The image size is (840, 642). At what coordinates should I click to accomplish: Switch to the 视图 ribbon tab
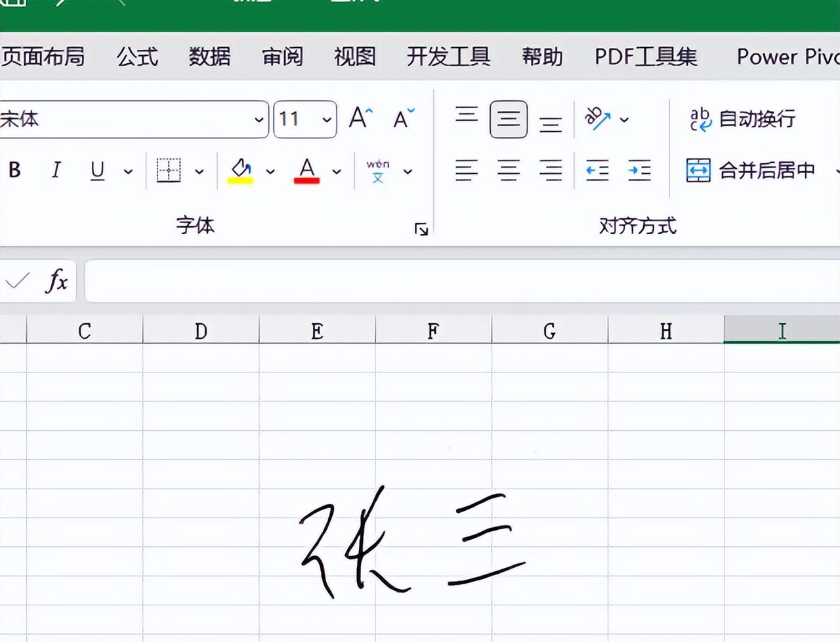click(354, 57)
